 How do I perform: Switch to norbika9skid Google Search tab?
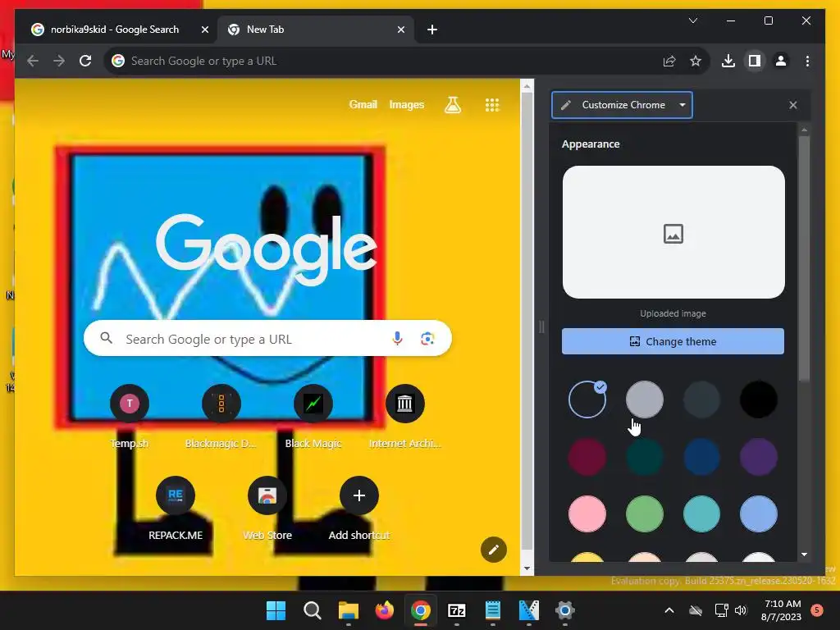[x=115, y=30]
